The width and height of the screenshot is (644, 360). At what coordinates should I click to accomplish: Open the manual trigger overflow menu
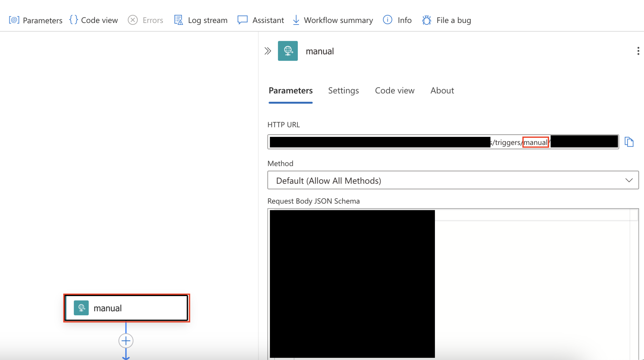click(638, 51)
